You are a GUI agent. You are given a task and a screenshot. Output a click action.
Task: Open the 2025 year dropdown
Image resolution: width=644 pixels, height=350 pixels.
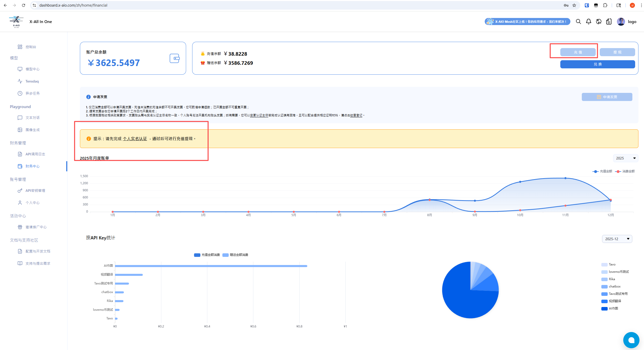(625, 158)
